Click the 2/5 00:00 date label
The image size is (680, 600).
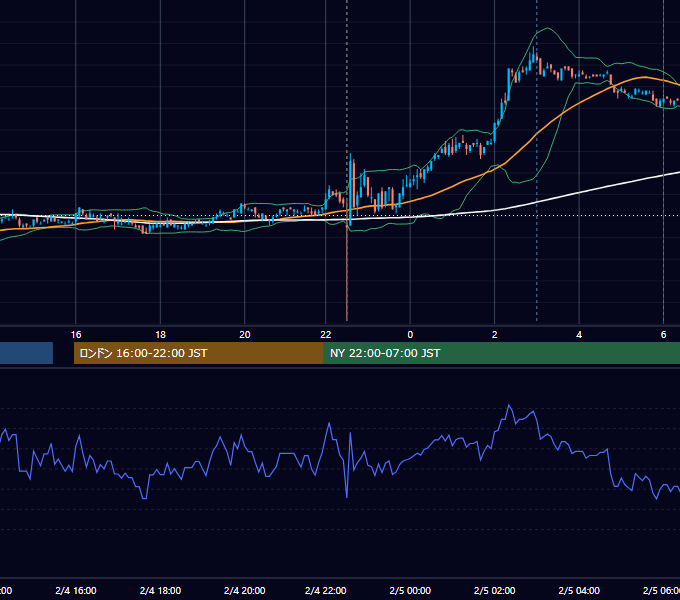[x=410, y=590]
